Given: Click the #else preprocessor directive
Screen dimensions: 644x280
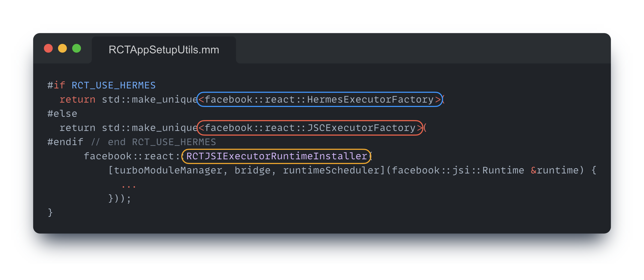Looking at the screenshot, I should (x=62, y=114).
